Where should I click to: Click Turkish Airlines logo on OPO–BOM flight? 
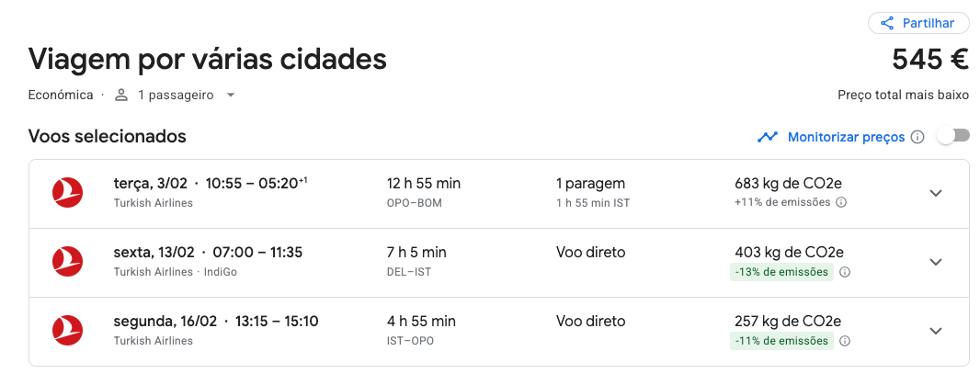coord(67,193)
